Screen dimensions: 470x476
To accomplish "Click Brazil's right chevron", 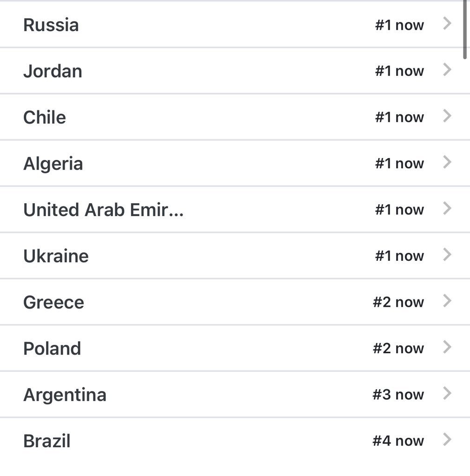I will pyautogui.click(x=447, y=440).
